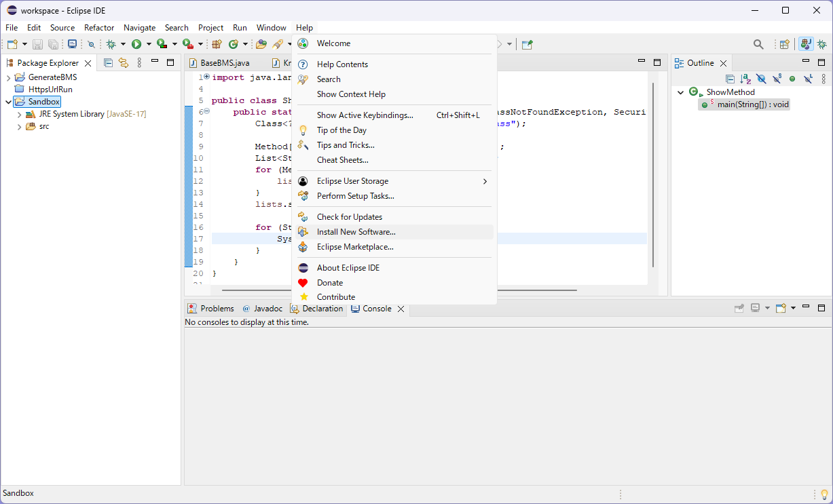Open a terminal from toolbar icon

coord(72,44)
